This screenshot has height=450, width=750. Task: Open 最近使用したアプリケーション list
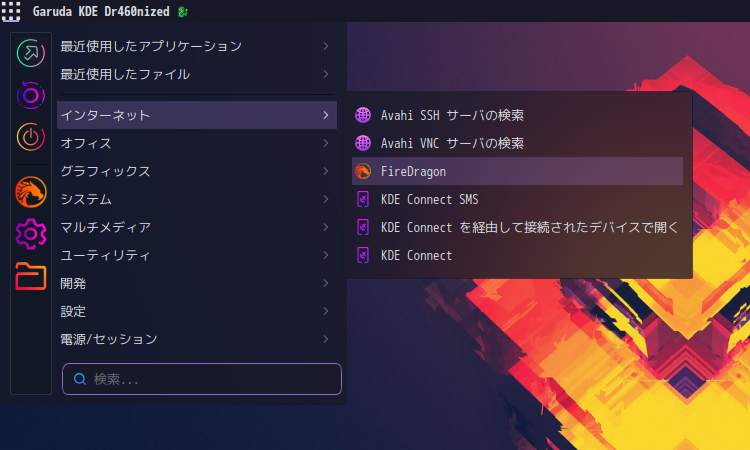point(197,46)
